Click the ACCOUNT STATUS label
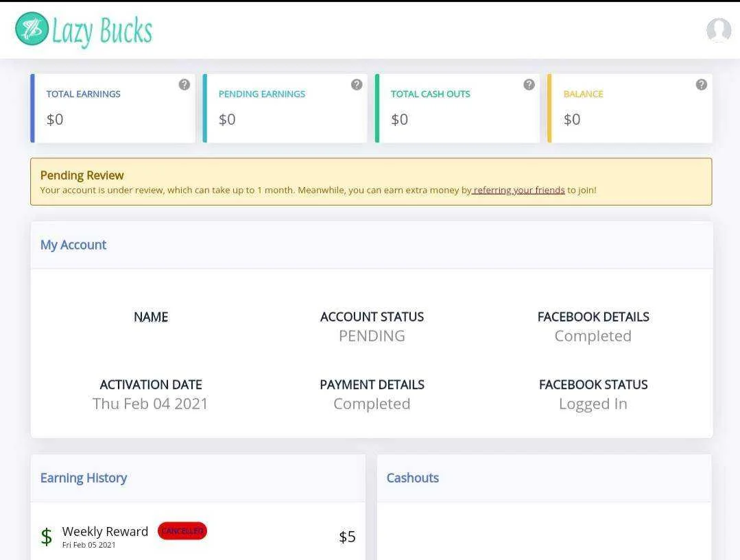 click(x=372, y=317)
